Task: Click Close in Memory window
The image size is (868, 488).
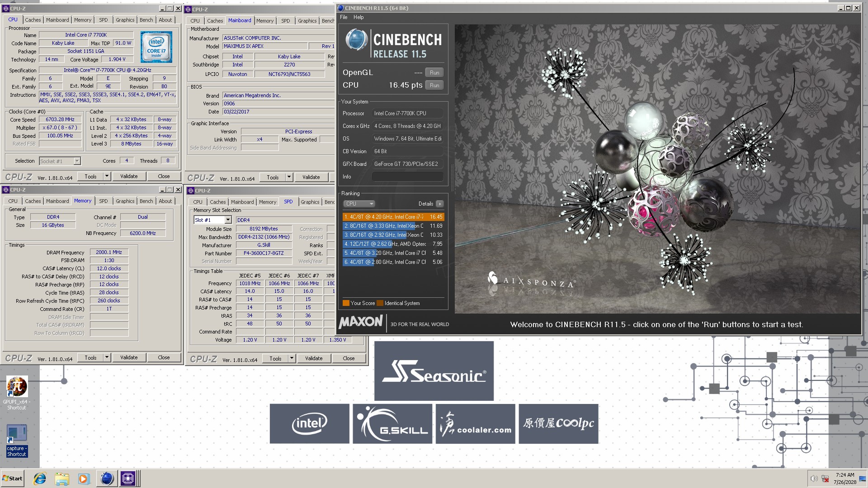Action: point(164,357)
